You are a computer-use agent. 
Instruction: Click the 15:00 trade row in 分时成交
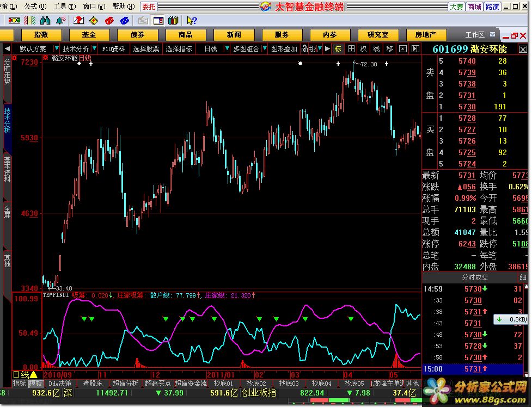coord(473,369)
